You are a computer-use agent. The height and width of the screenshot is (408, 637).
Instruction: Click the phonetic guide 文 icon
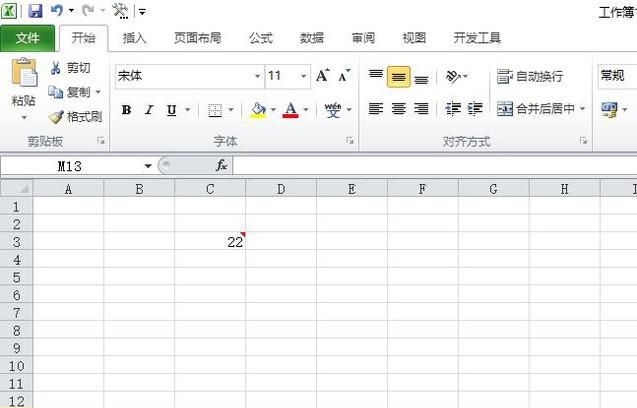333,110
